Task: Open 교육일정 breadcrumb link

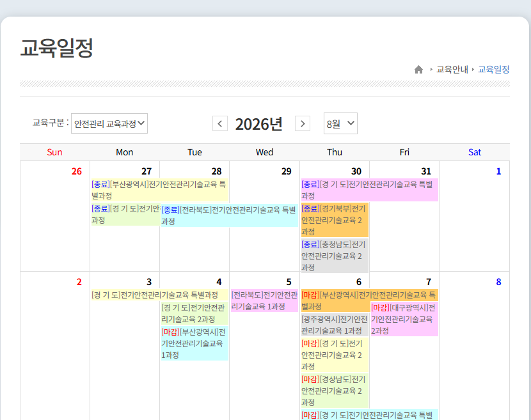Action: click(493, 70)
